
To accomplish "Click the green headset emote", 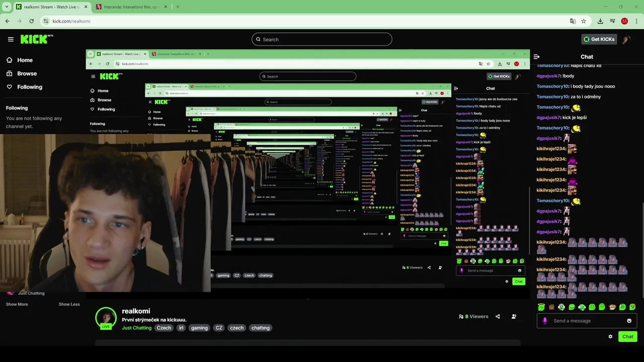I will pos(582,307).
